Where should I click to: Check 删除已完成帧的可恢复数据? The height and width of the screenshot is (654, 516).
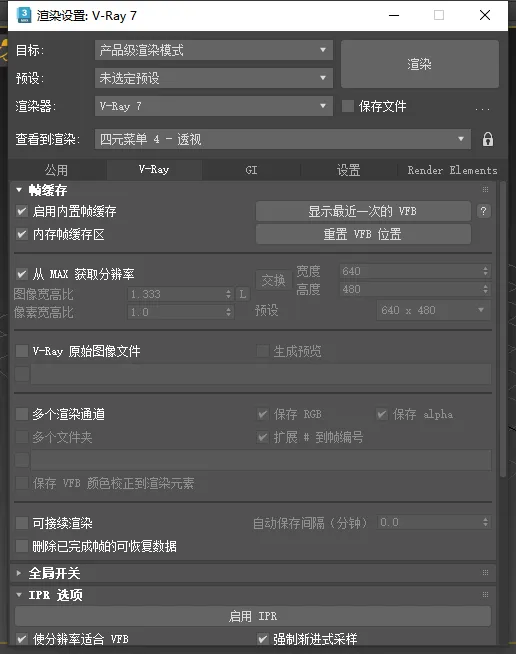point(22,546)
